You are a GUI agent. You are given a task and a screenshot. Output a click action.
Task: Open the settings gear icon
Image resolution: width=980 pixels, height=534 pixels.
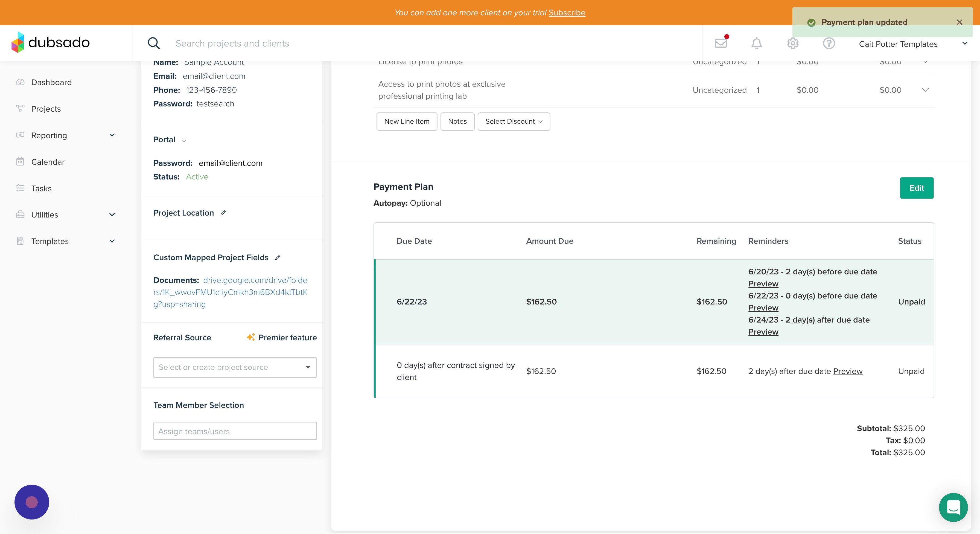792,43
